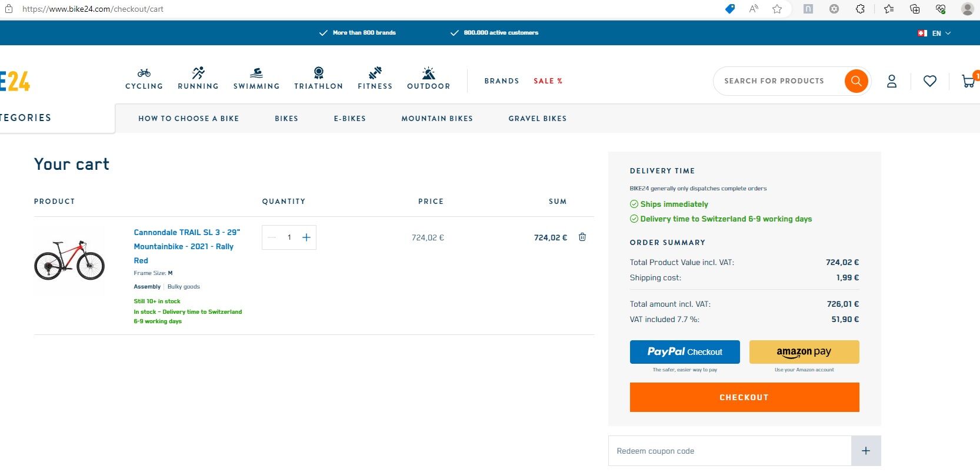Viewport: 980px width, 476px height.
Task: Pay with the PayPal Checkout button
Action: pyautogui.click(x=685, y=352)
